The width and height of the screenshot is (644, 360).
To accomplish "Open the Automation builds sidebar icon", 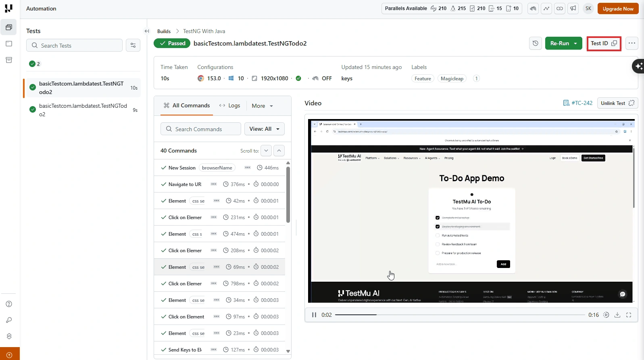I will tap(9, 27).
